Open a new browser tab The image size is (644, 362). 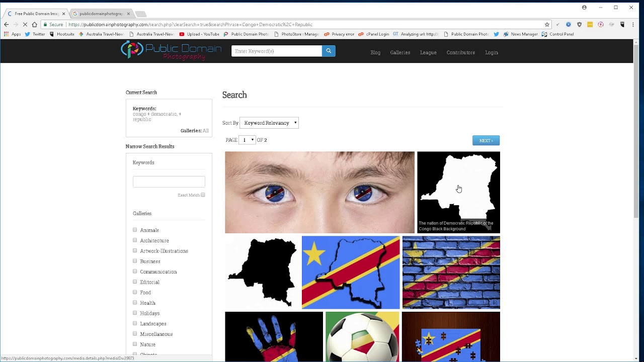tap(141, 14)
